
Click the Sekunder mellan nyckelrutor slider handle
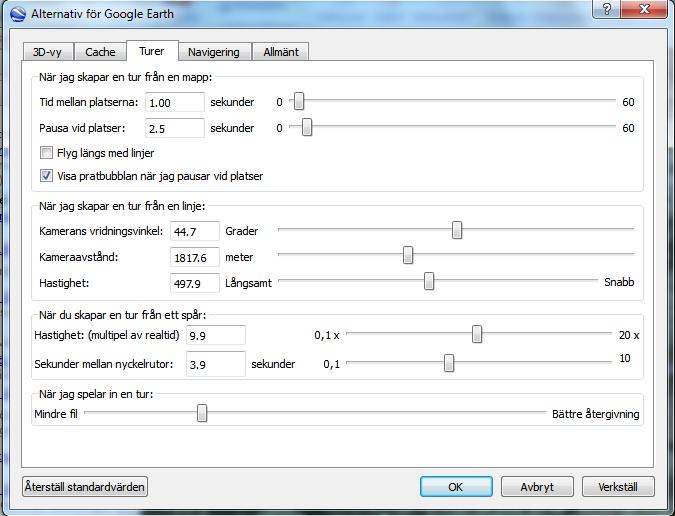tap(449, 363)
